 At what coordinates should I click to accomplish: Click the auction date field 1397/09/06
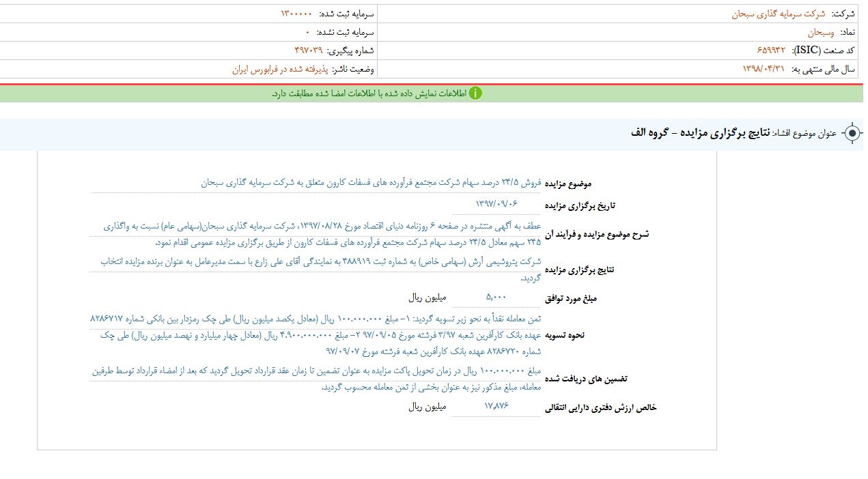[x=496, y=204]
